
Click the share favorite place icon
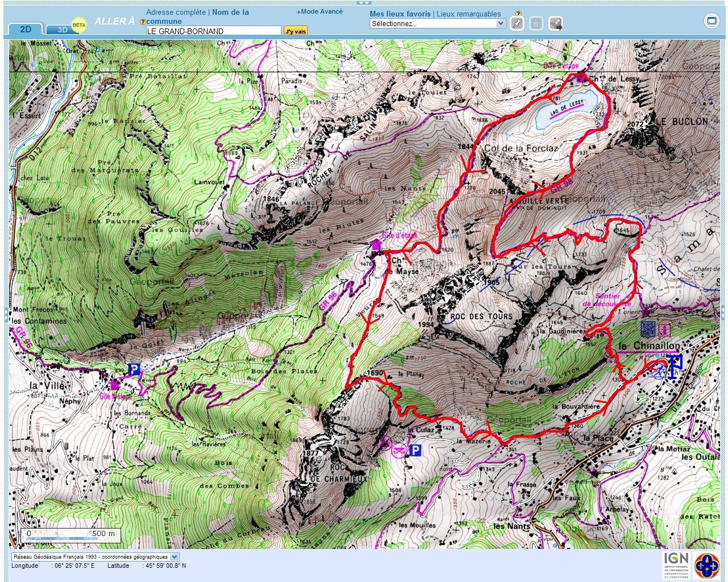[x=556, y=23]
